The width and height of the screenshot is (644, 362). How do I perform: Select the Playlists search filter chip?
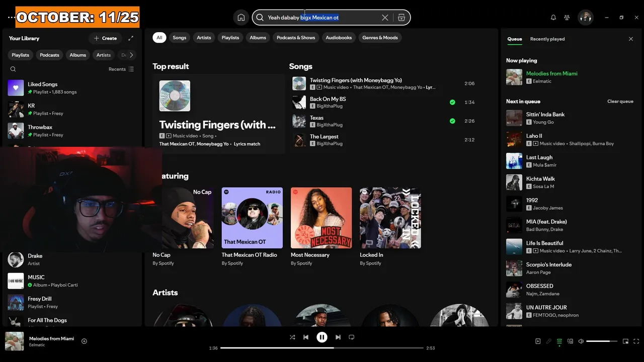tap(230, 38)
